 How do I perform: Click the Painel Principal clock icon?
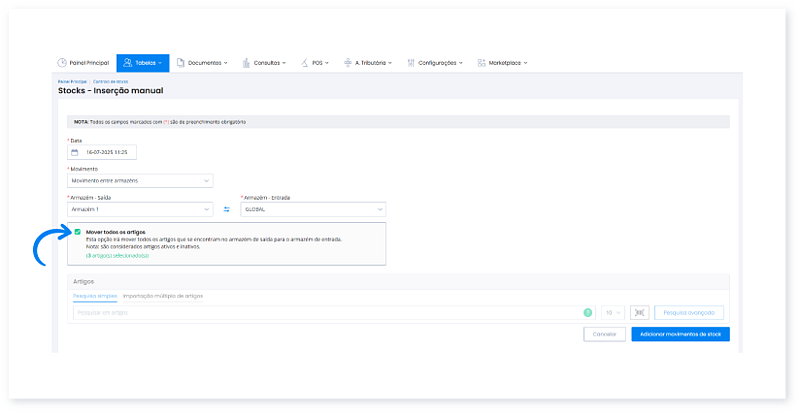point(62,63)
